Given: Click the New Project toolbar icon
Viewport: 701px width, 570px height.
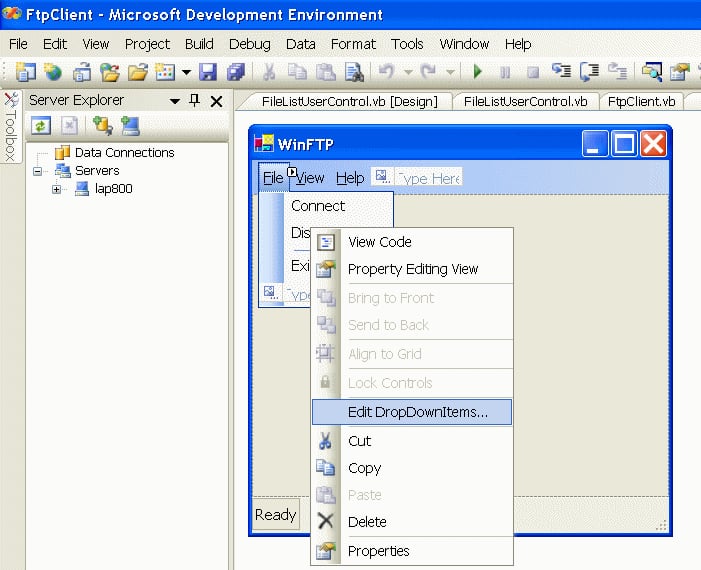Looking at the screenshot, I should pos(25,72).
